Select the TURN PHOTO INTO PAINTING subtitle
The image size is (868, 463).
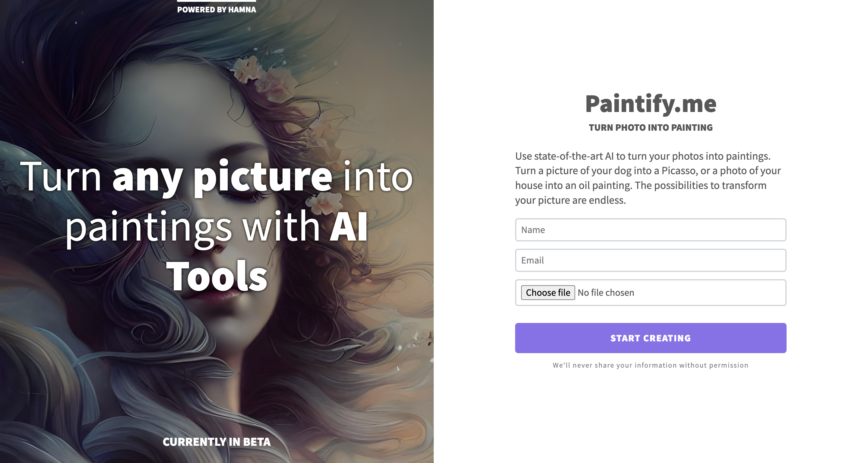tap(650, 127)
